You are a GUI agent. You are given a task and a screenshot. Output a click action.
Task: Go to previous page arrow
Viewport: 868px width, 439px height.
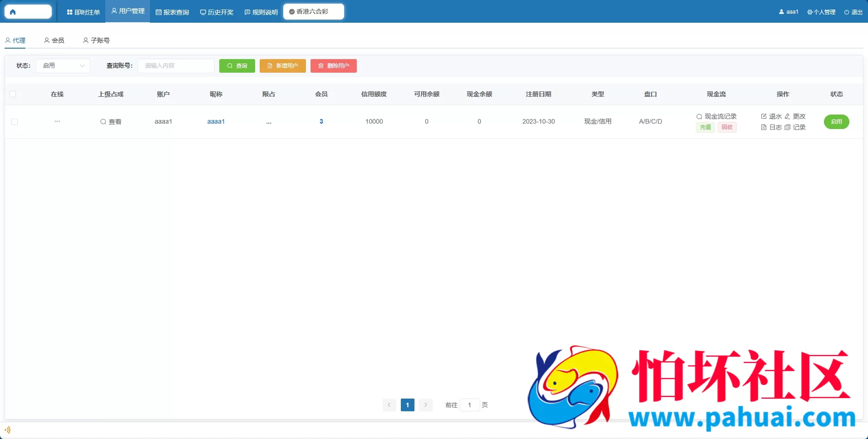click(389, 405)
